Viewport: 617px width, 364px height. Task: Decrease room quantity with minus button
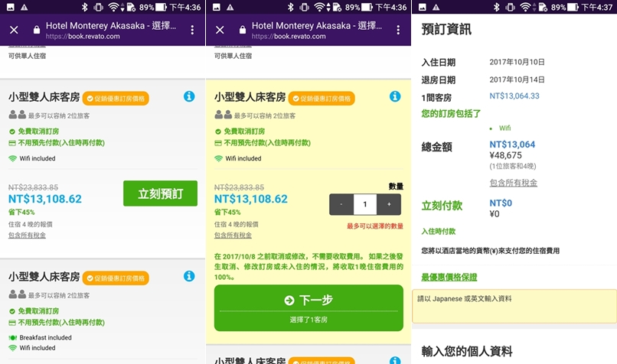(341, 204)
